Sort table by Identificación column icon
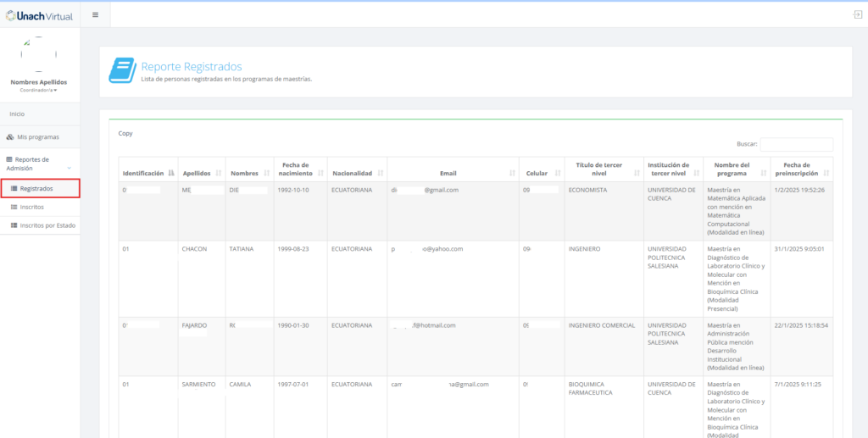Screen dimensions: 868x438 point(171,173)
